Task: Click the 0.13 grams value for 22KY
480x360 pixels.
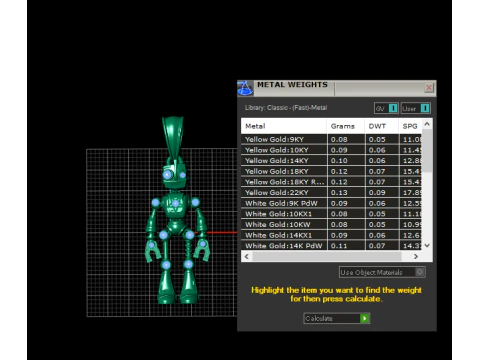Action: 339,193
